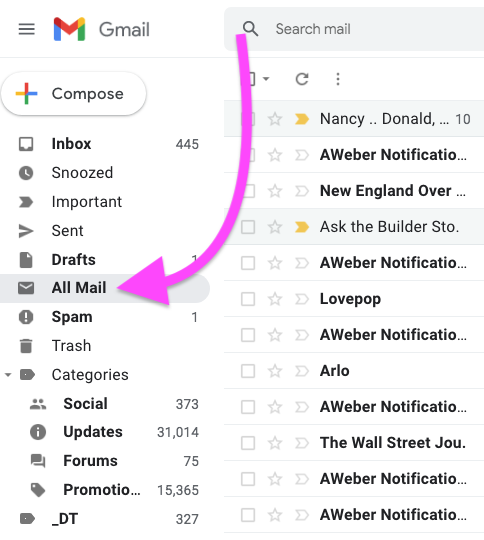The width and height of the screenshot is (484, 540).
Task: Click the _DT label icon
Action: pyautogui.click(x=27, y=519)
